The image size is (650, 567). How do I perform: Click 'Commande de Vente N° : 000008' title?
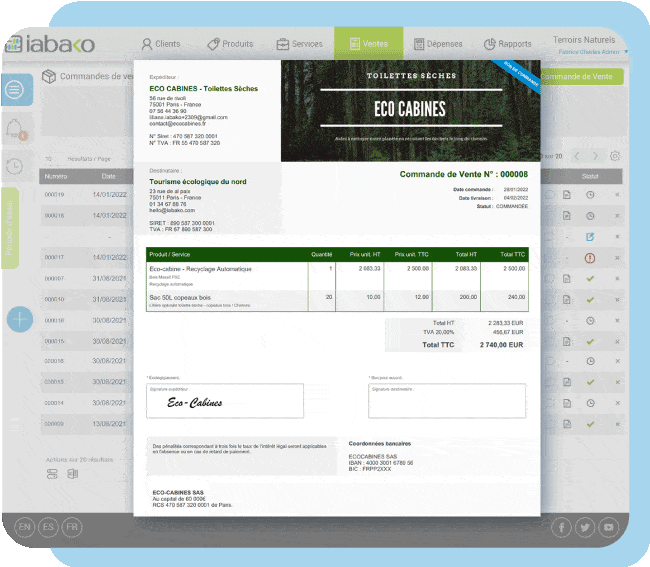[x=463, y=174]
